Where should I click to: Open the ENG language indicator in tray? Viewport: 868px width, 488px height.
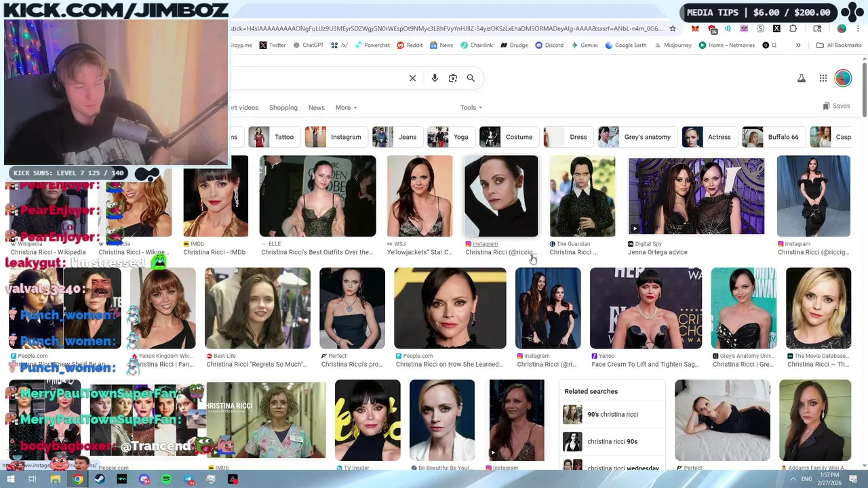click(807, 479)
